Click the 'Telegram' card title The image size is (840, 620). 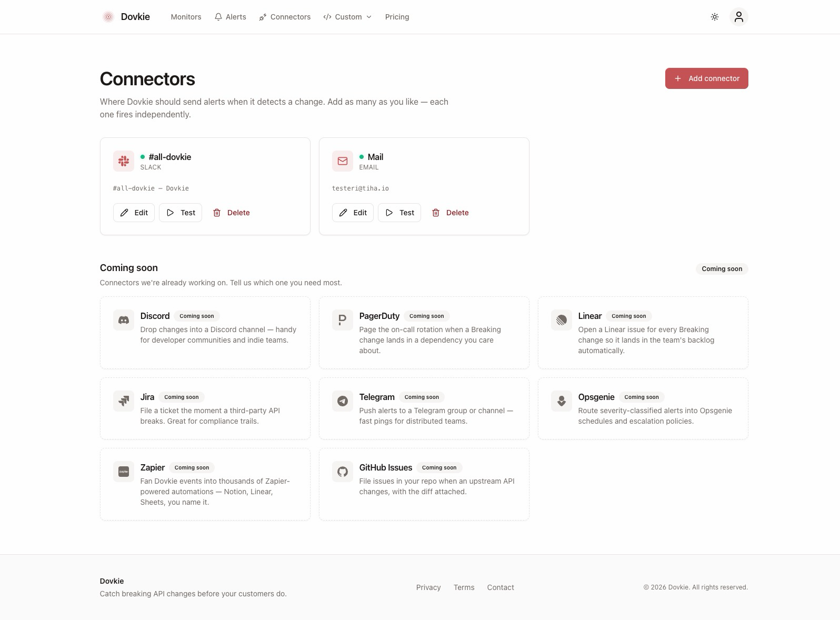[x=377, y=397]
